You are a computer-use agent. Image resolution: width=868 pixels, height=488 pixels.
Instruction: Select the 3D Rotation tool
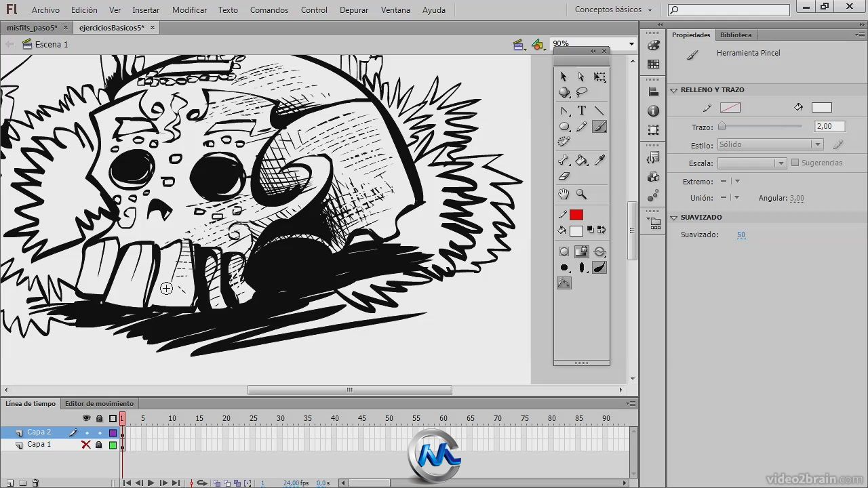(564, 92)
